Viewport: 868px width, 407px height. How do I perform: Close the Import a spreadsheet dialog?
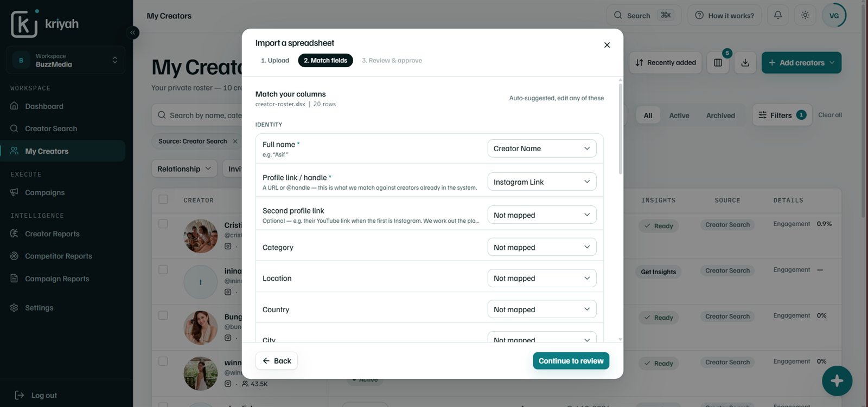pyautogui.click(x=607, y=45)
